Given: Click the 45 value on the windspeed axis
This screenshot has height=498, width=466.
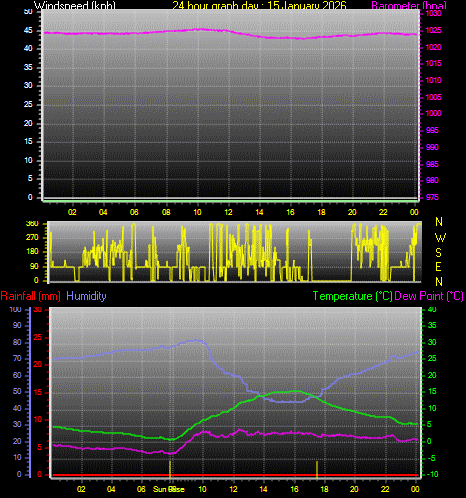Looking at the screenshot, I should coord(28,31).
